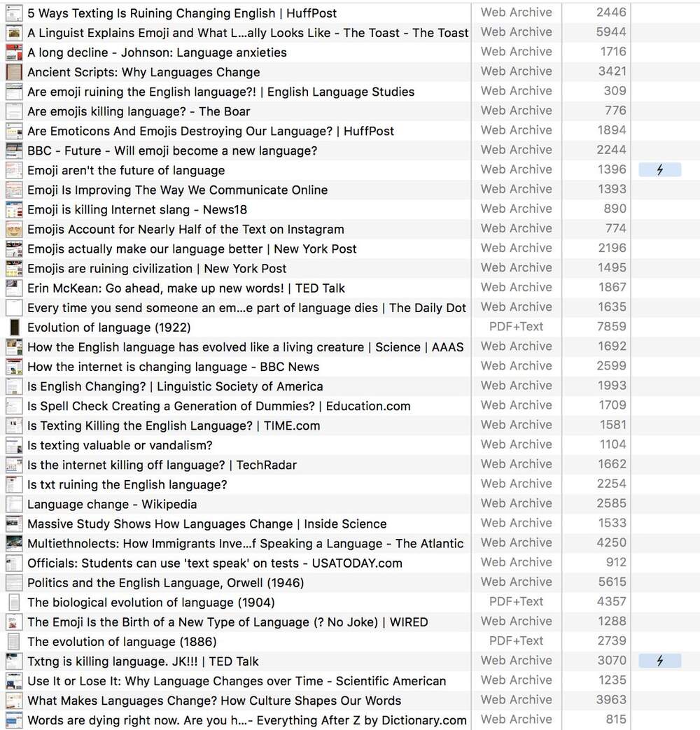
Task: Select 'Evolution of language (1922)' document
Action: 109,328
